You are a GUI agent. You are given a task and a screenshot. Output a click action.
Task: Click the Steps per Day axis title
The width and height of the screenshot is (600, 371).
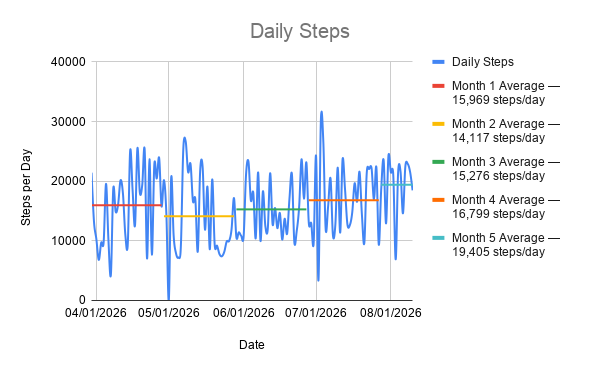[x=26, y=187]
